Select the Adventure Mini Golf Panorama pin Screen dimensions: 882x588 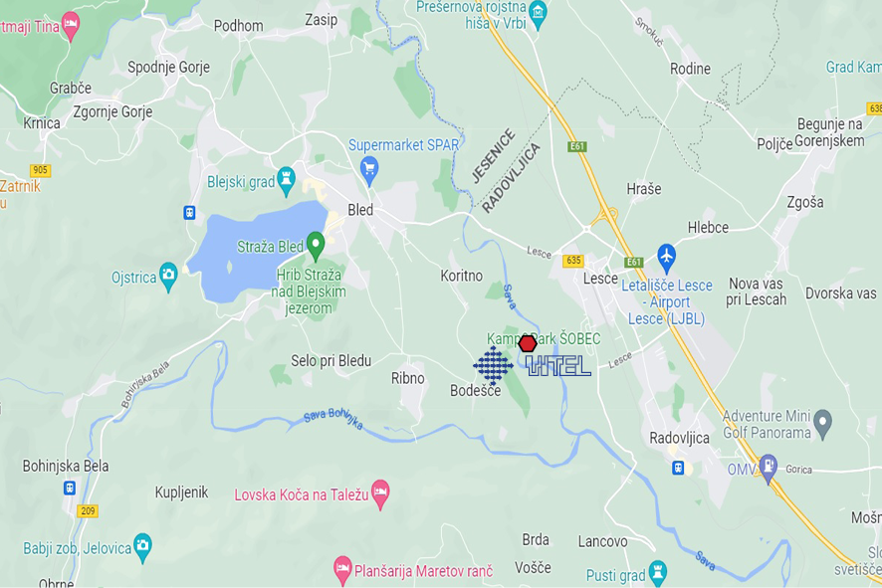(x=823, y=423)
